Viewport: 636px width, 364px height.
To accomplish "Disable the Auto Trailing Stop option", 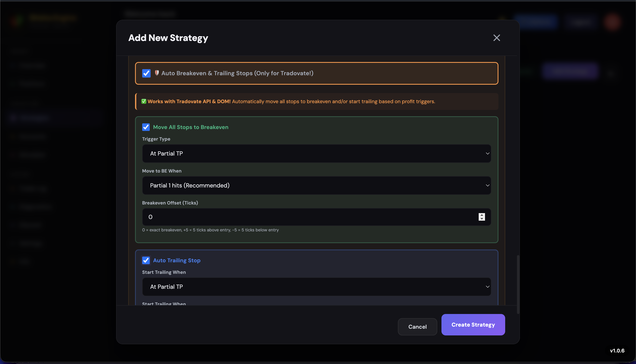I will point(146,260).
